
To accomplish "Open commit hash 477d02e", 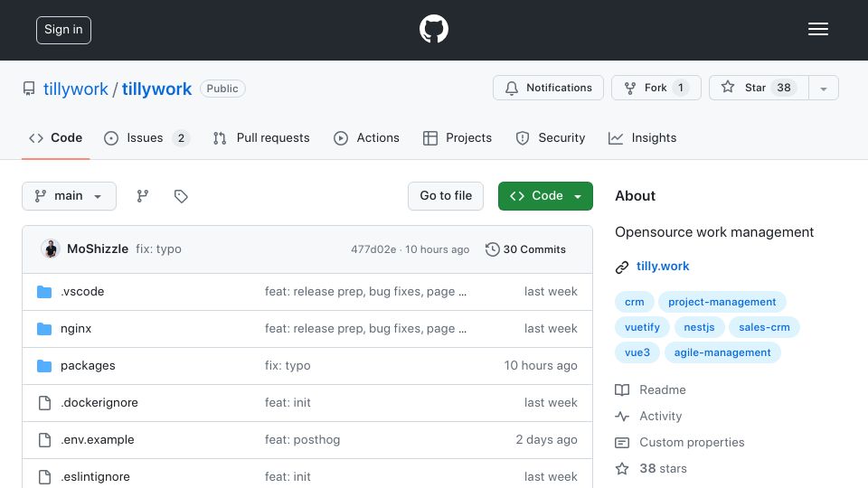I will (x=373, y=249).
